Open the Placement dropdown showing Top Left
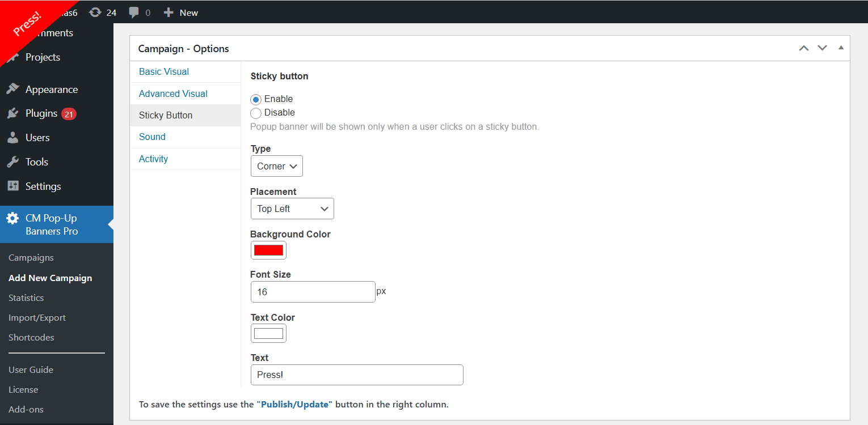Screen dimensions: 868x425 (x=292, y=209)
